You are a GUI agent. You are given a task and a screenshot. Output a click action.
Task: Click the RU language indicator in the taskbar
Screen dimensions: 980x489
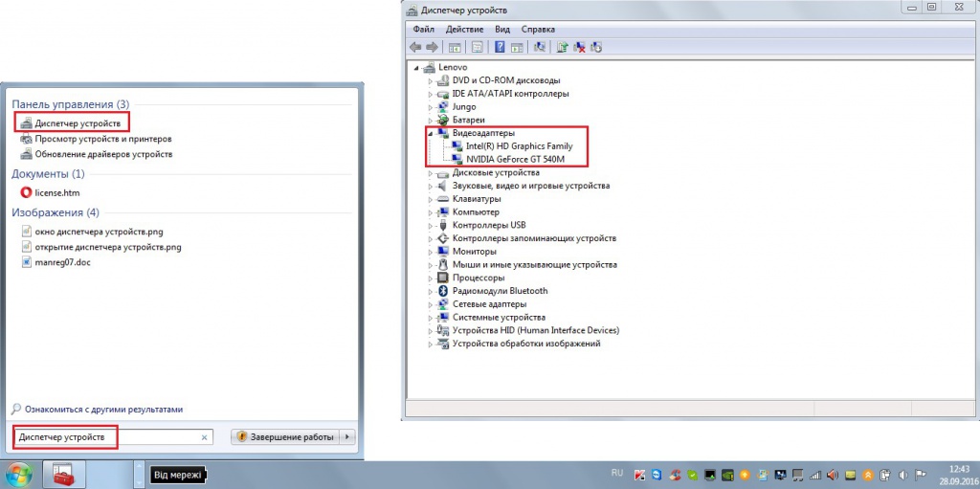tap(617, 473)
